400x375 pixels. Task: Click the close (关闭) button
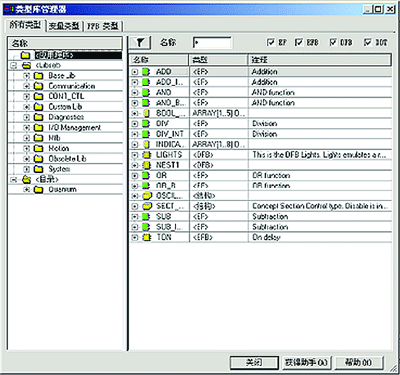click(x=254, y=362)
